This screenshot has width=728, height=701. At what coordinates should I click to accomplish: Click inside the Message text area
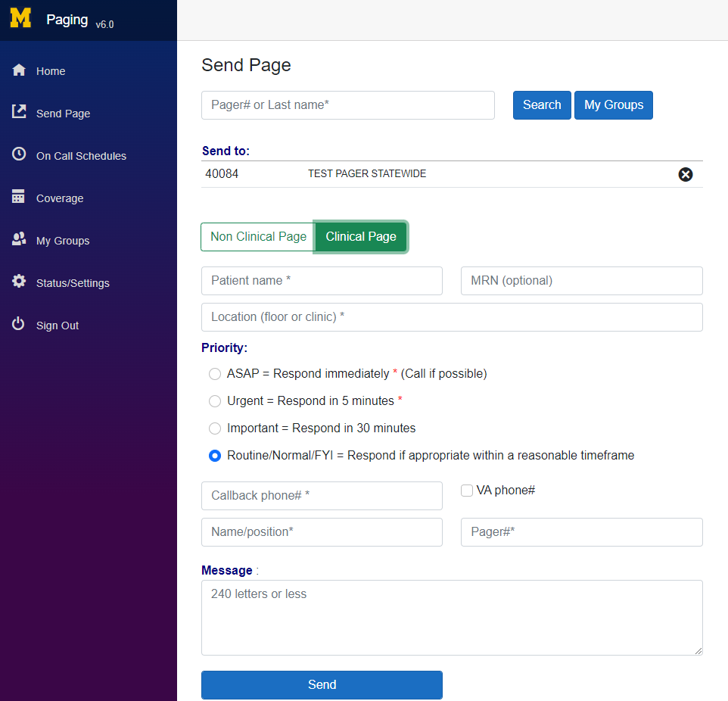[451, 617]
